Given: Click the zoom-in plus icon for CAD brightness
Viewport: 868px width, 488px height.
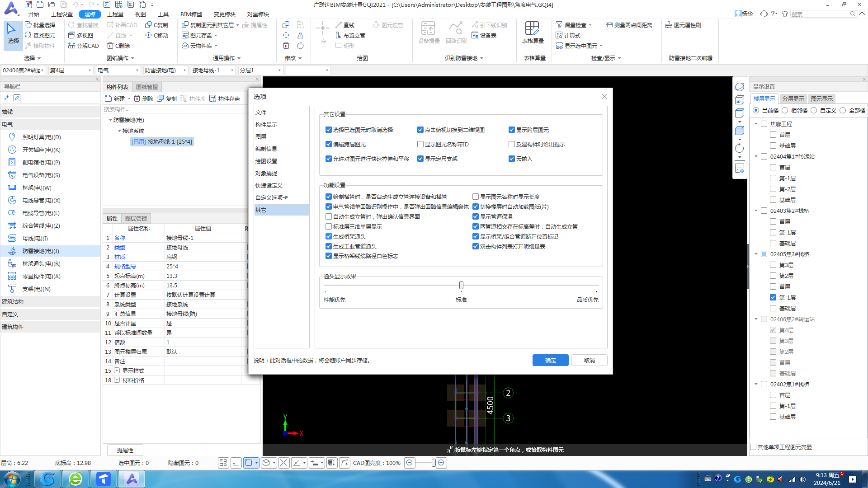Looking at the screenshot, I should 441,463.
